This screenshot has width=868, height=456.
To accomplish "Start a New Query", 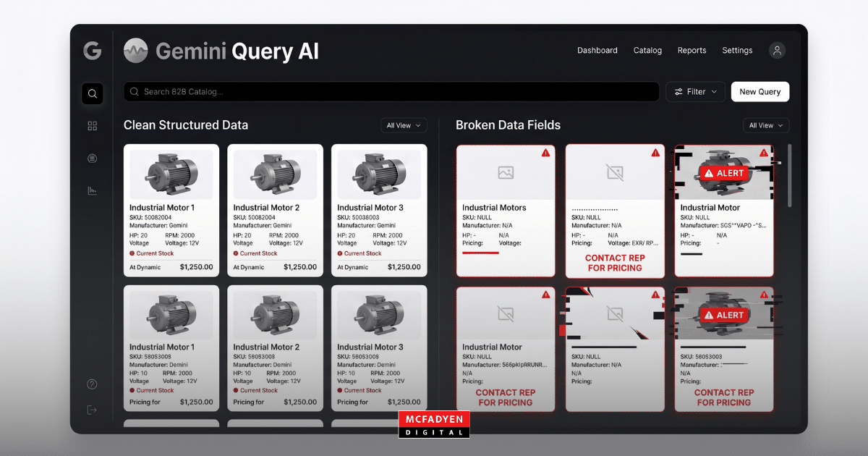I will coord(760,92).
